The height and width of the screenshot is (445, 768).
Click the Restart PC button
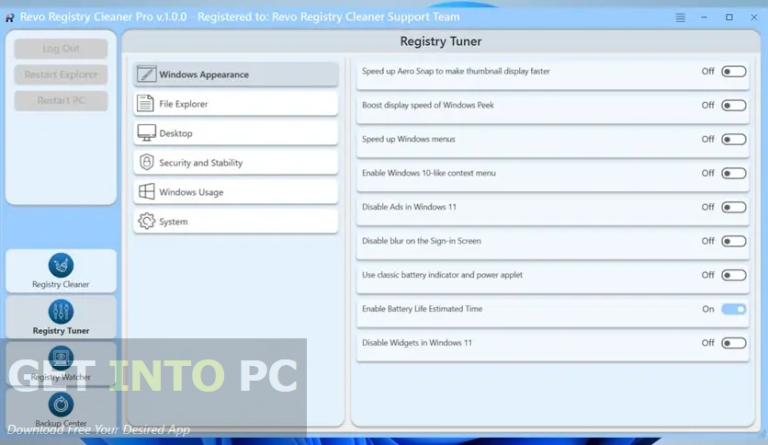pos(61,101)
